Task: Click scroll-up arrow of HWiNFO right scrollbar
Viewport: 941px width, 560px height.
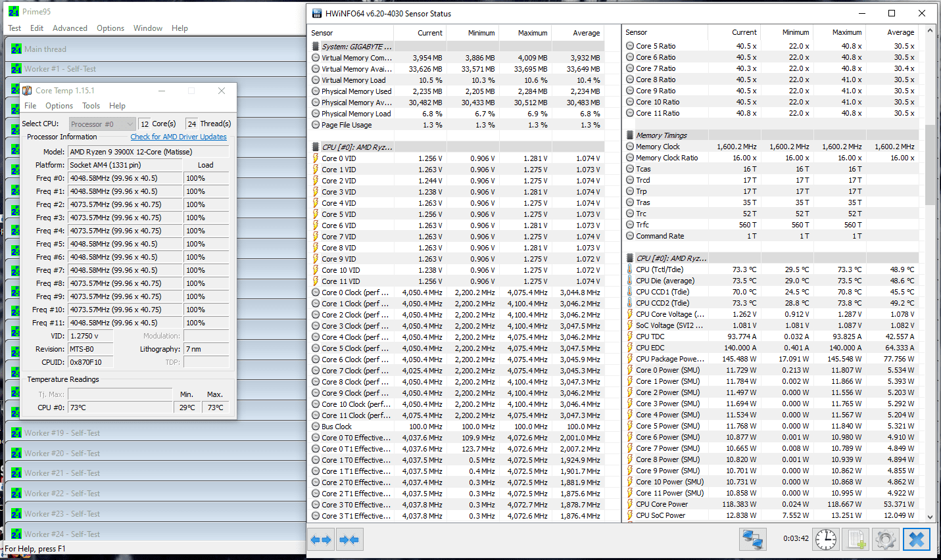Action: [930, 31]
